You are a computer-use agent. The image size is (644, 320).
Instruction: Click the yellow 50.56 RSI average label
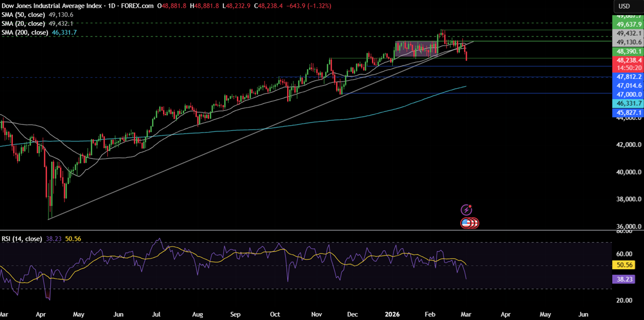(622, 265)
